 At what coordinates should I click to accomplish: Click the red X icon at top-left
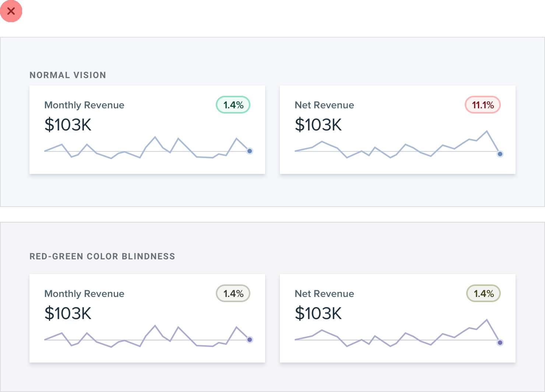click(11, 11)
